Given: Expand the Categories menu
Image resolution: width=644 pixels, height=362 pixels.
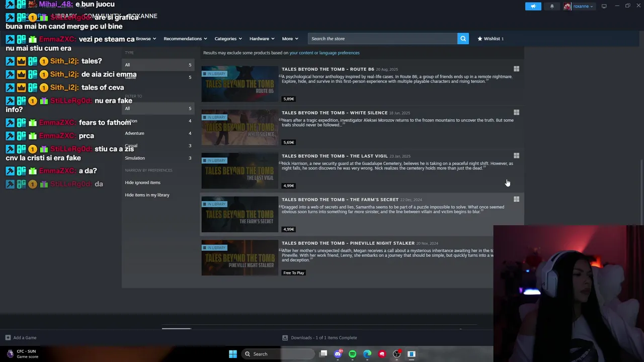Looking at the screenshot, I should point(228,39).
